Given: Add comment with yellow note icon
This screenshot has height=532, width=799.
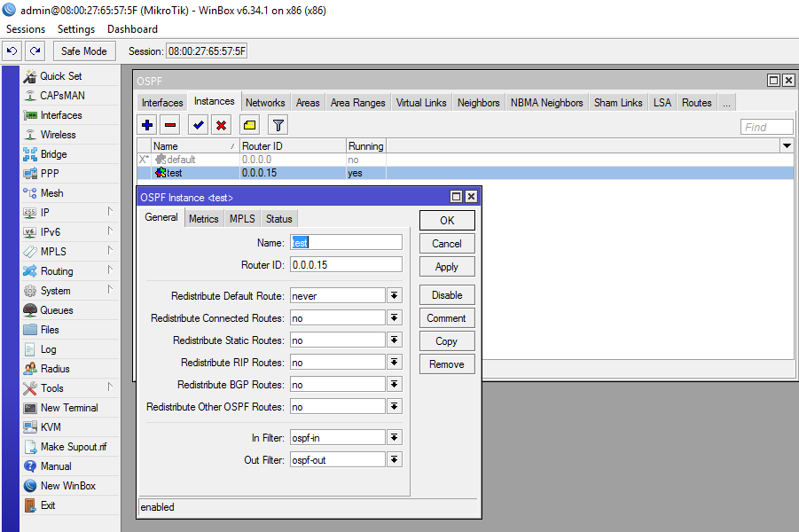Looking at the screenshot, I should coord(250,125).
